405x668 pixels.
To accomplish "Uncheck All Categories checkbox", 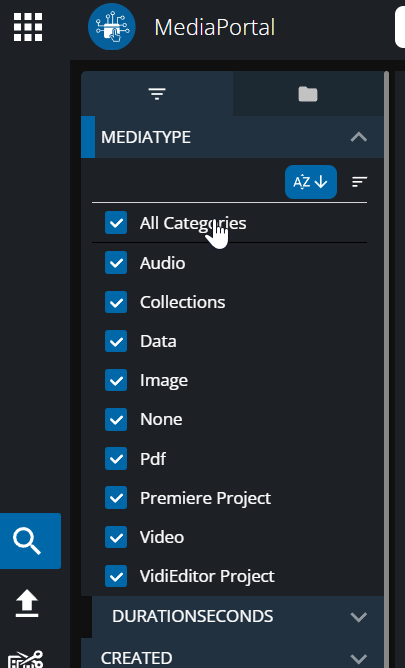I will 116,223.
